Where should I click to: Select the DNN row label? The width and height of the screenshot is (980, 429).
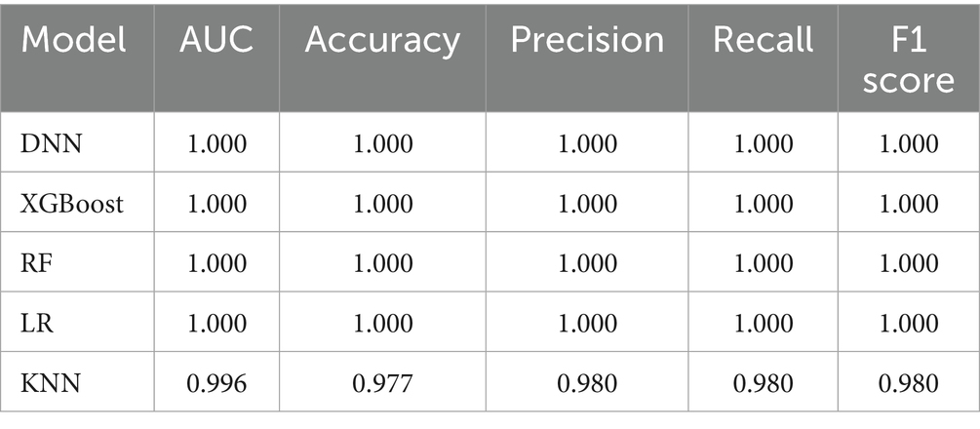click(51, 144)
